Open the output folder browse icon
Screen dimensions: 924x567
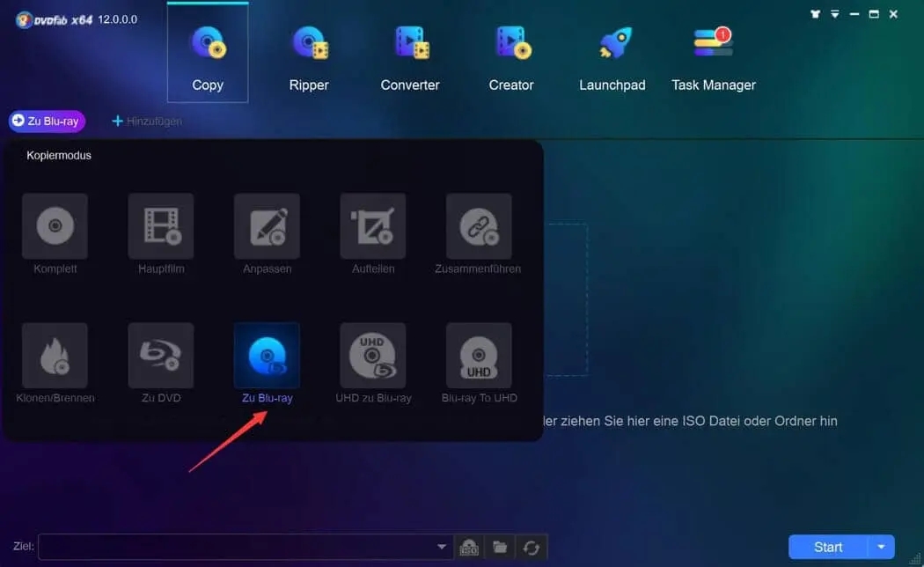click(x=500, y=548)
